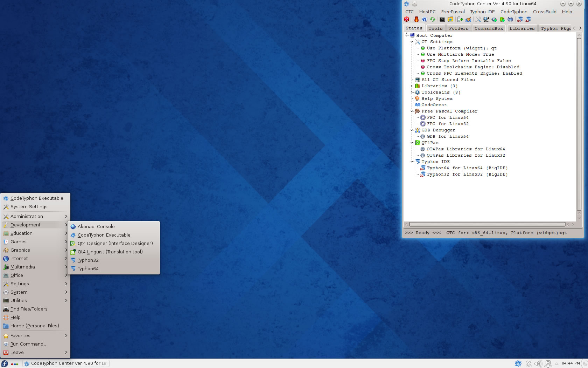588x368 pixels.
Task: Click the orange download arrow toolbar icon
Action: 416,19
